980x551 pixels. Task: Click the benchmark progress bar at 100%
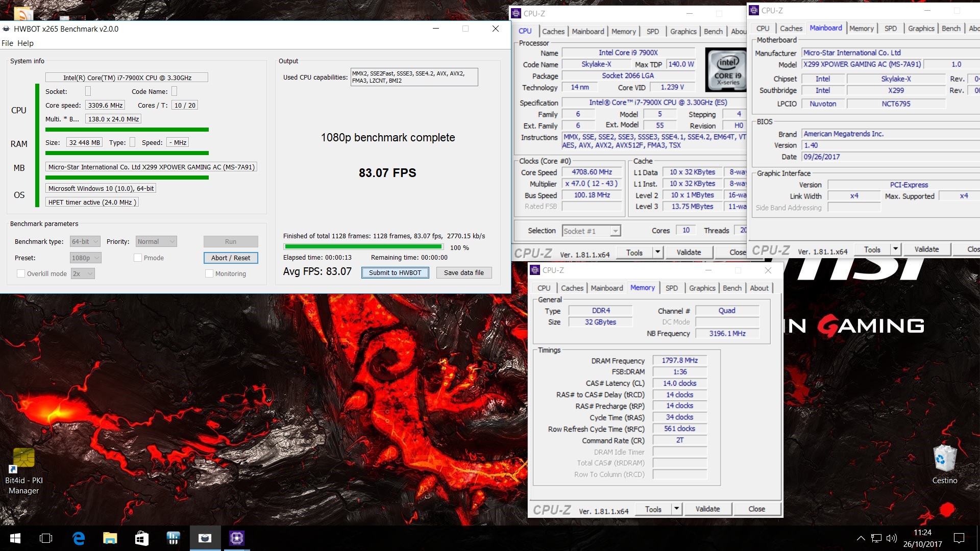click(x=363, y=246)
